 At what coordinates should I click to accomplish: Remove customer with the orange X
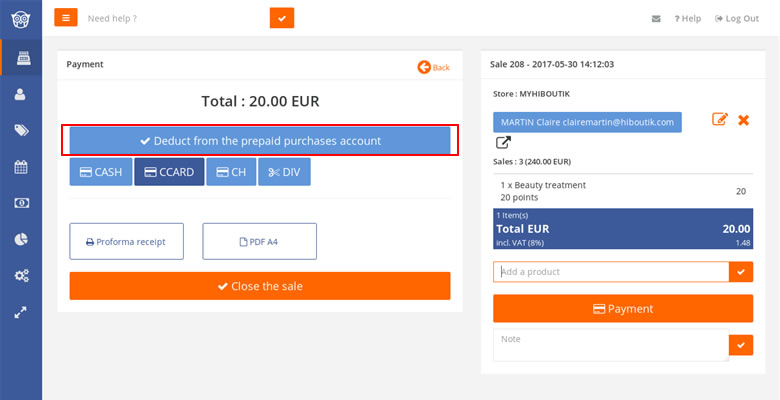tap(743, 120)
